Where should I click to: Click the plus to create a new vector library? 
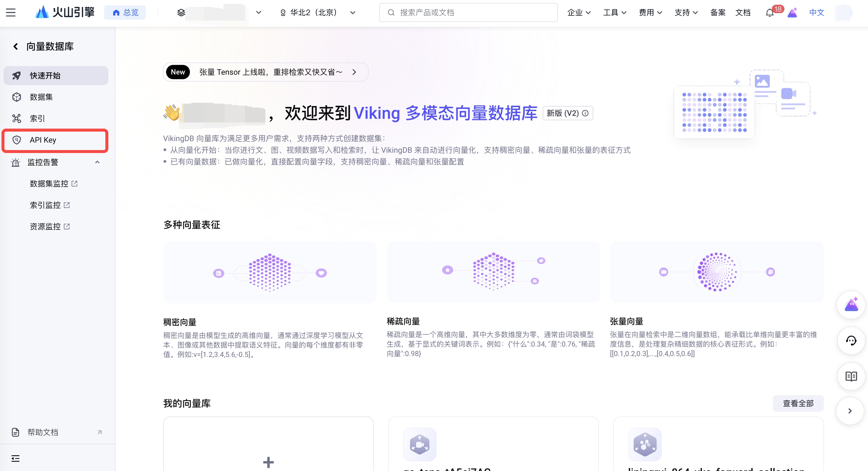(x=268, y=462)
